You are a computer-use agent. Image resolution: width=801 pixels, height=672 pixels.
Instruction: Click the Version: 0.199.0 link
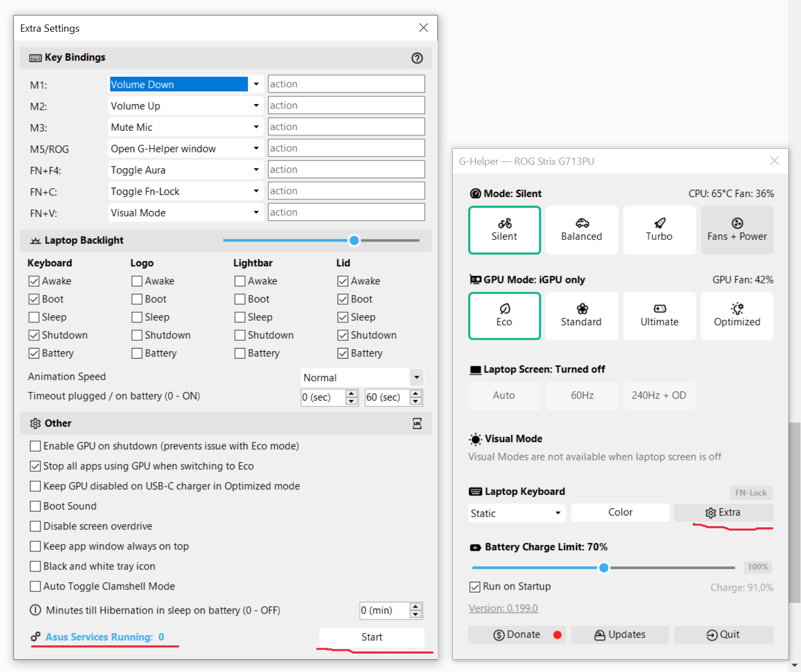(504, 609)
